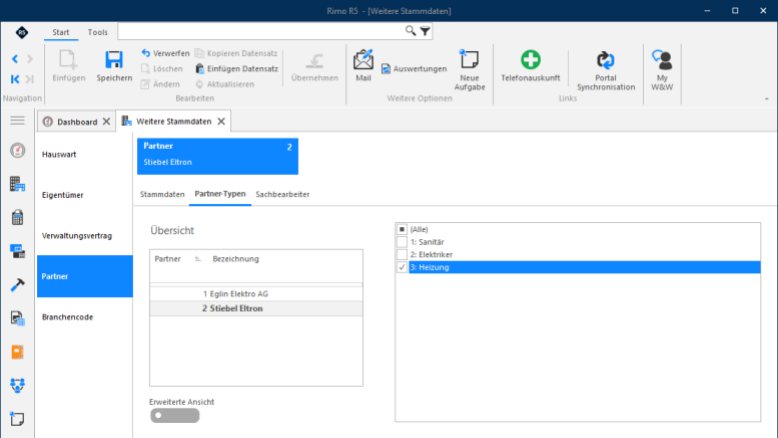The height and width of the screenshot is (438, 778).
Task: Select Partner in the left list
Action: pyautogui.click(x=85, y=276)
